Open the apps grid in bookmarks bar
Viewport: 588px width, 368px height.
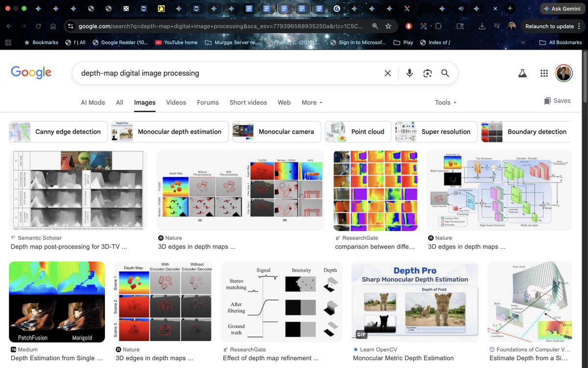[x=8, y=42]
